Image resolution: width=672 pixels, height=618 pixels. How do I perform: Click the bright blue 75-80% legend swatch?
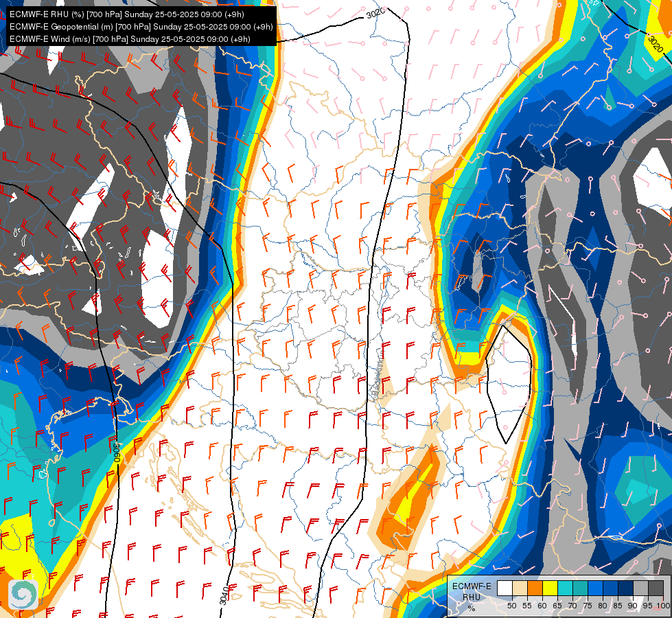595,588
